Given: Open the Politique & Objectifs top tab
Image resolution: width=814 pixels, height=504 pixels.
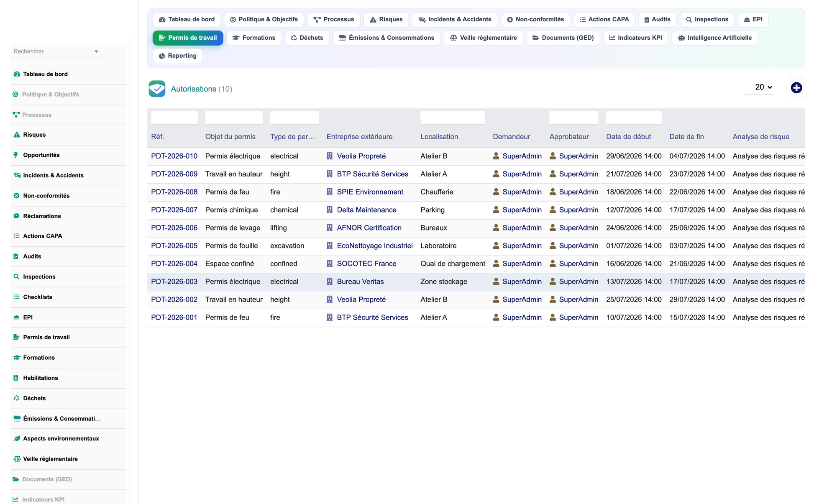Looking at the screenshot, I should click(x=264, y=19).
